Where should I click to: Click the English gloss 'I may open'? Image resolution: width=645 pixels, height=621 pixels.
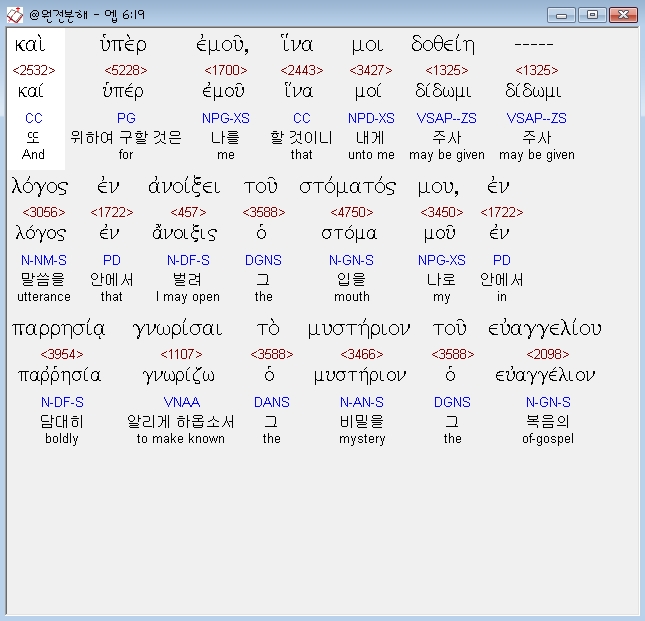click(x=188, y=297)
